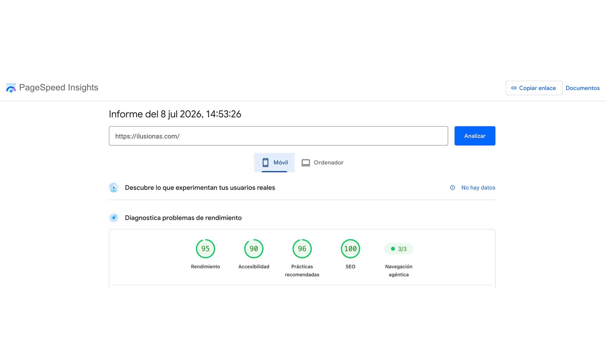The image size is (607, 364).
Task: Click the Analizar button
Action: pyautogui.click(x=475, y=136)
